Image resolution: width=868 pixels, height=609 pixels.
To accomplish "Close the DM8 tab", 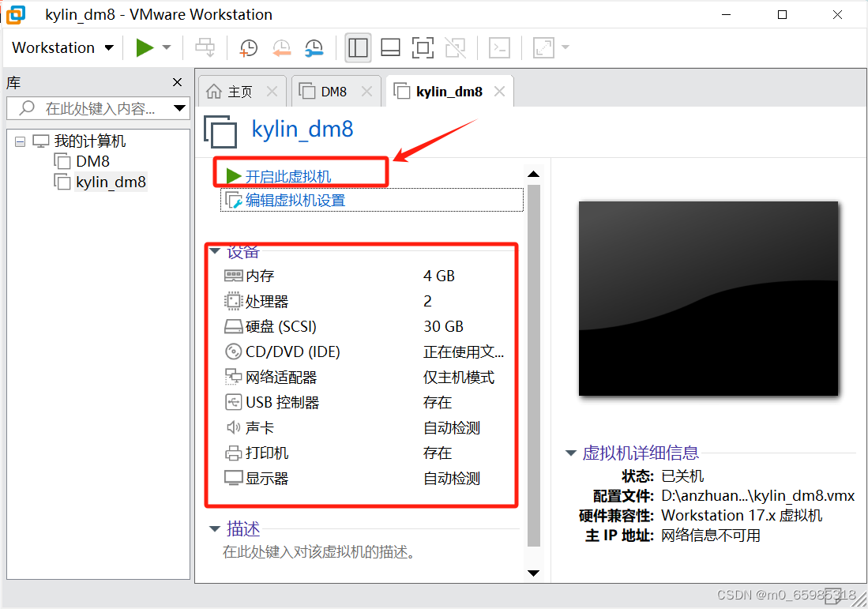I will 366,92.
